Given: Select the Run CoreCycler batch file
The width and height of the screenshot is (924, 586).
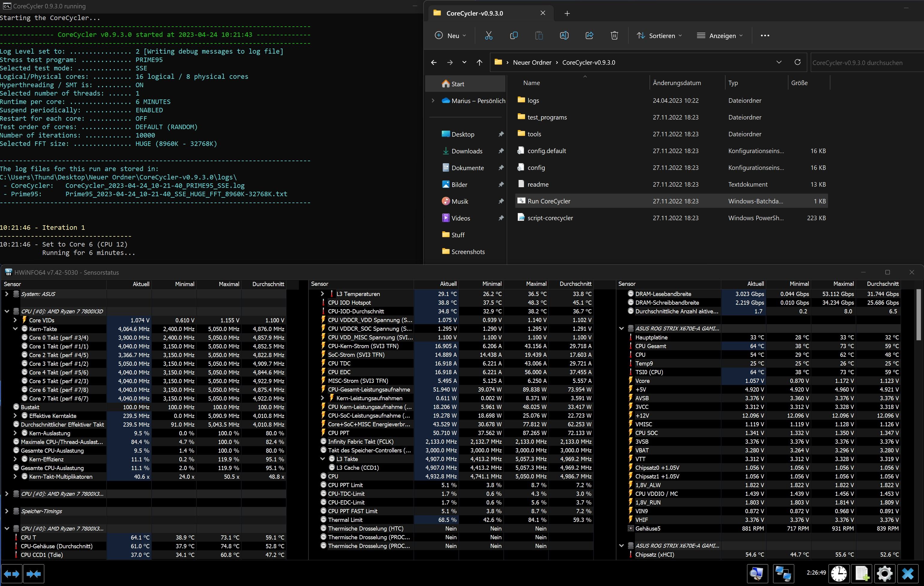Looking at the screenshot, I should (671, 201).
